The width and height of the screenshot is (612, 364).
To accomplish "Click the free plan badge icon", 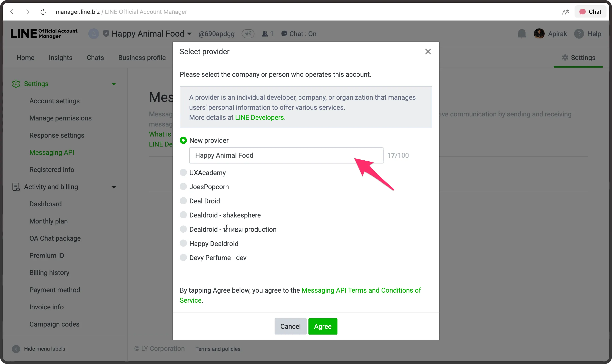I will (x=248, y=33).
